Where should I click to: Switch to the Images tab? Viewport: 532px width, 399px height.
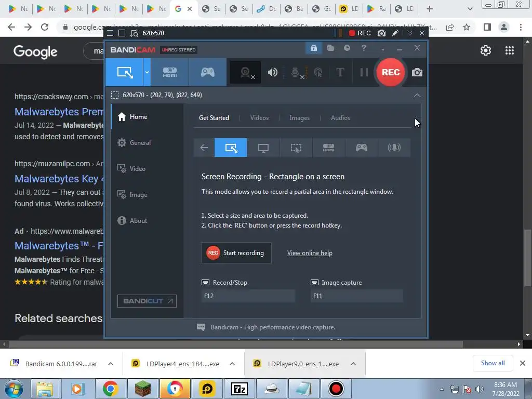(x=299, y=118)
